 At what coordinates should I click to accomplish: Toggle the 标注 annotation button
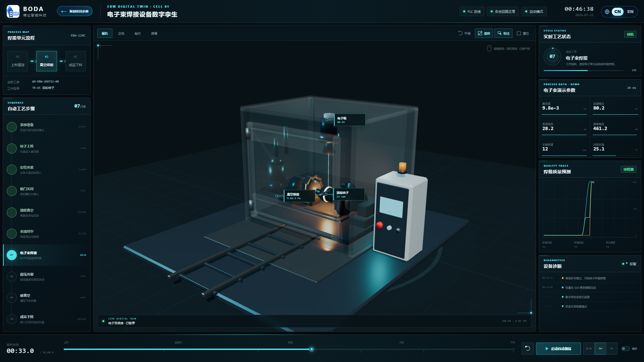coord(503,33)
